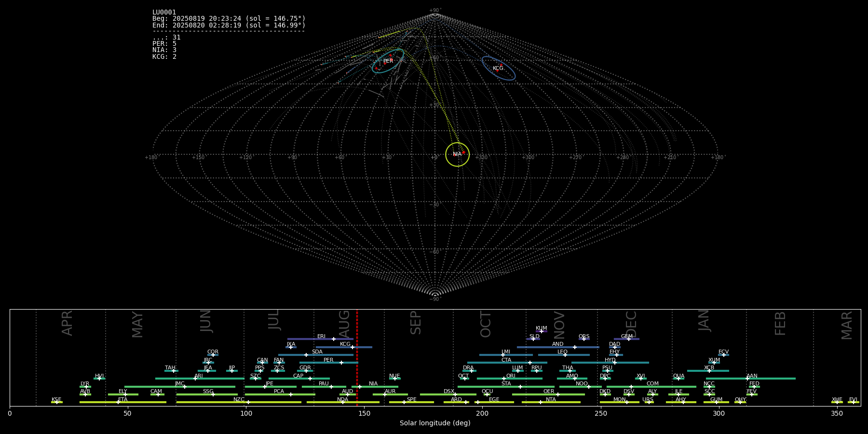Click the EVI shower label
Image resolution: width=868 pixels, height=434 pixels.
coord(853,400)
